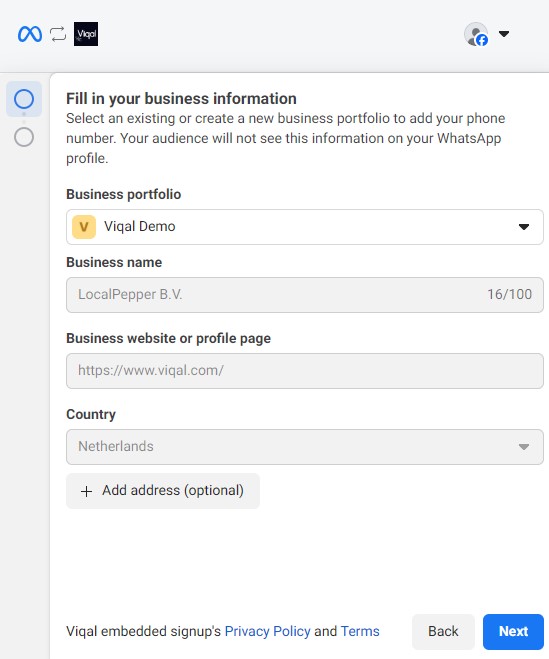This screenshot has height=659, width=549.
Task: Open the Terms link
Action: point(360,631)
